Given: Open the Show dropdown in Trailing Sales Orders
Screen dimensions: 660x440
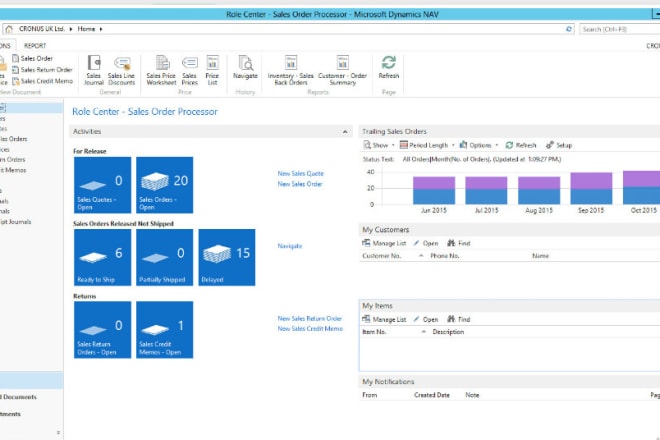Looking at the screenshot, I should pos(379,145).
